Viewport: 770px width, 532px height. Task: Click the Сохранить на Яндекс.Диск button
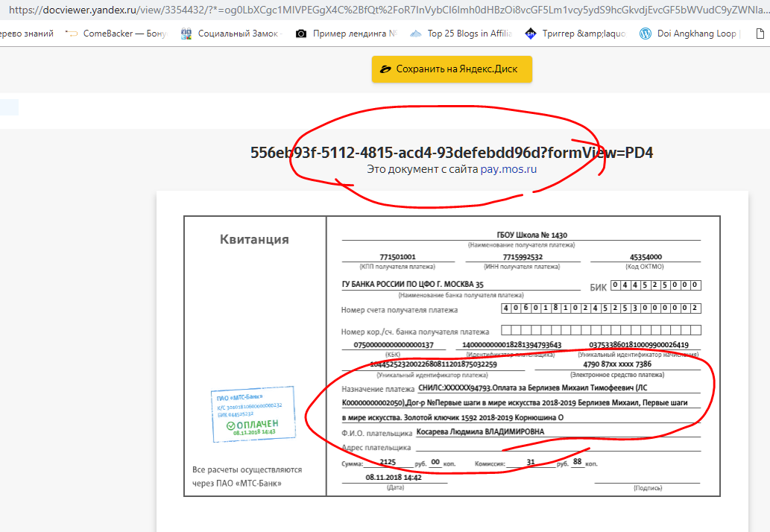point(452,69)
